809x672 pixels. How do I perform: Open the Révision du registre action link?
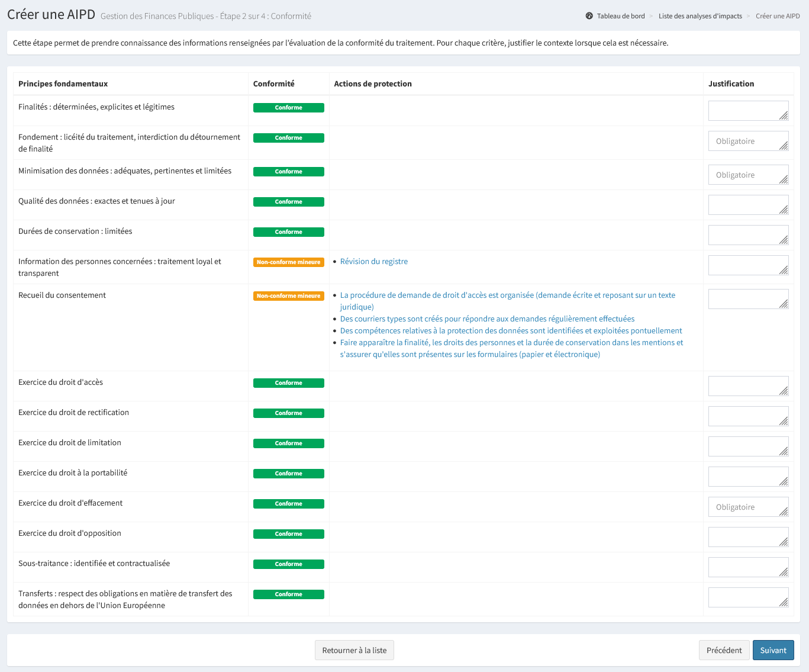click(373, 262)
